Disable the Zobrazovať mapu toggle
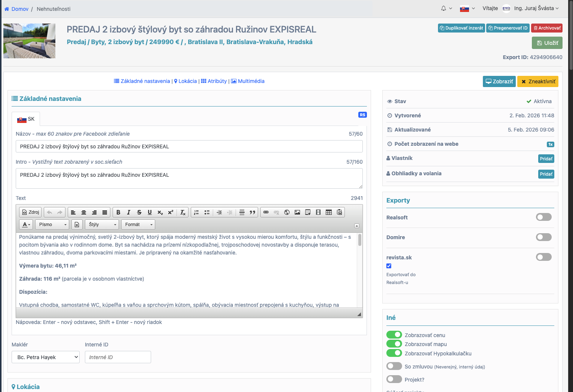The width and height of the screenshot is (573, 392). pyautogui.click(x=394, y=344)
